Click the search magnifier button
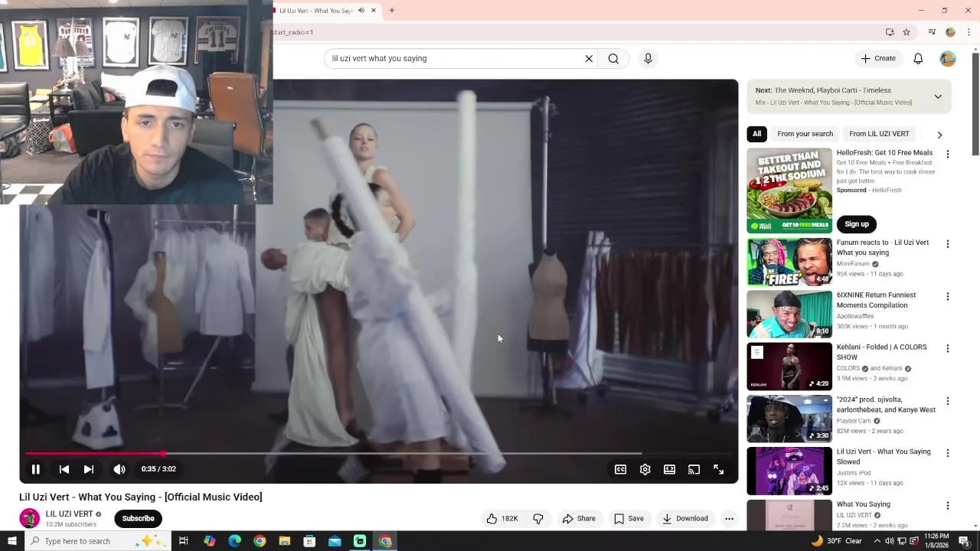The width and height of the screenshot is (980, 551). (613, 58)
